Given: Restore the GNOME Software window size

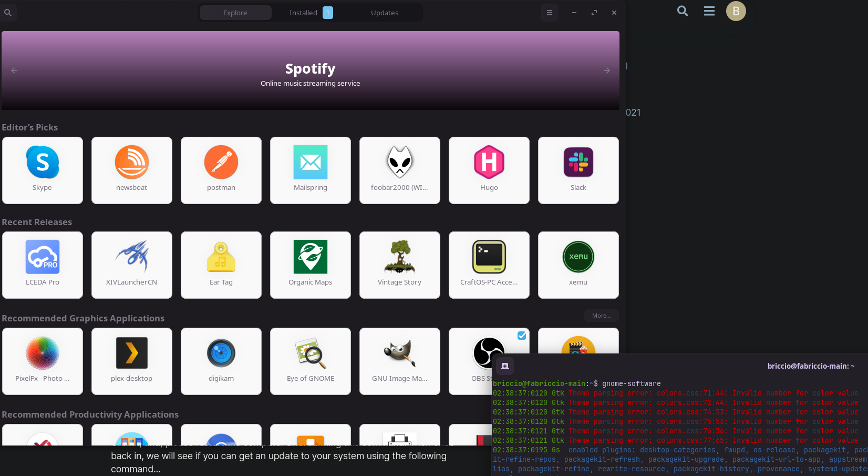Looking at the screenshot, I should [594, 13].
